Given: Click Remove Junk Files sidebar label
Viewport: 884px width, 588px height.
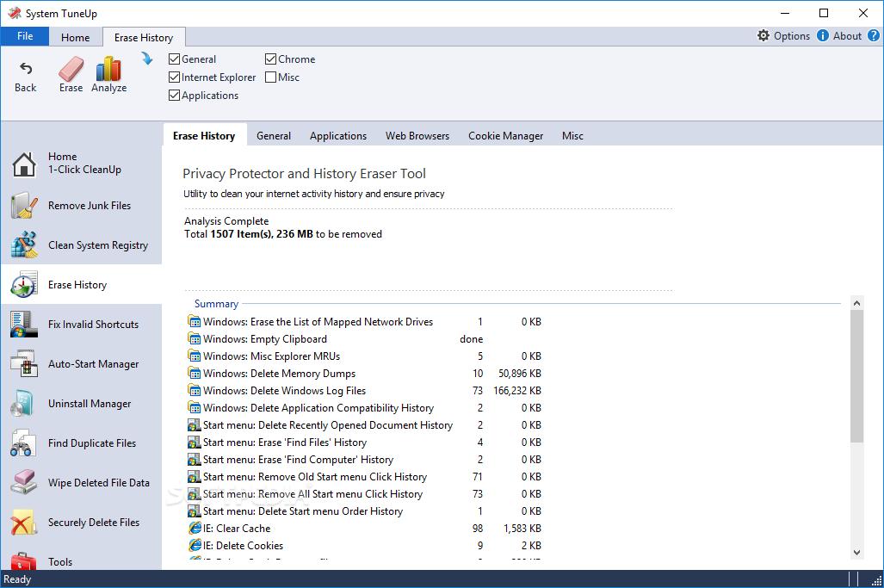Looking at the screenshot, I should (x=90, y=206).
